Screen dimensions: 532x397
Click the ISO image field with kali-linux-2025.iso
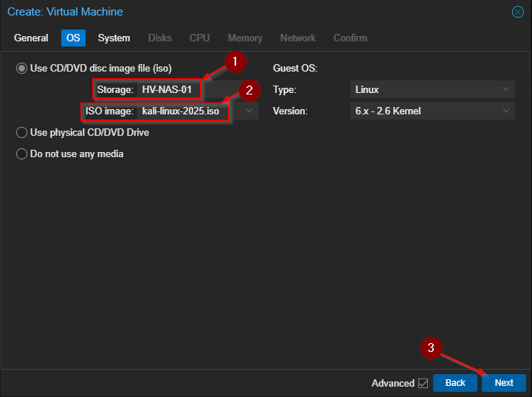pyautogui.click(x=181, y=111)
